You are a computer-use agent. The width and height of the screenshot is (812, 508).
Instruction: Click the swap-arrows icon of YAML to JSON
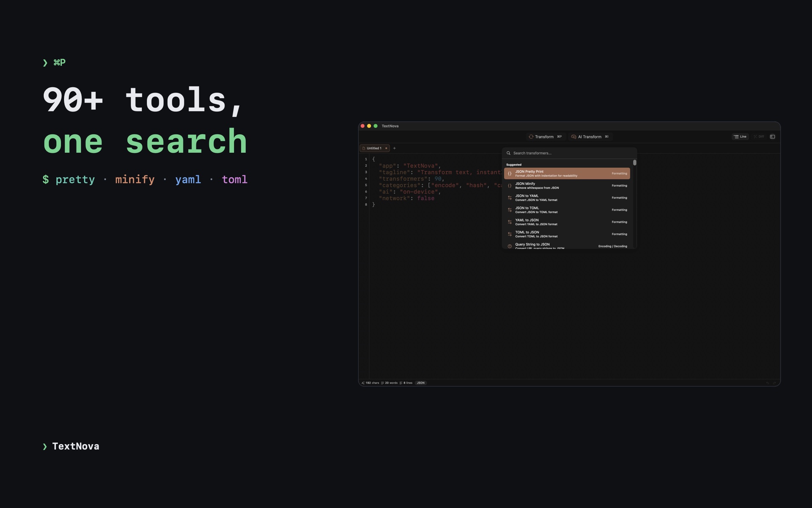coord(510,222)
